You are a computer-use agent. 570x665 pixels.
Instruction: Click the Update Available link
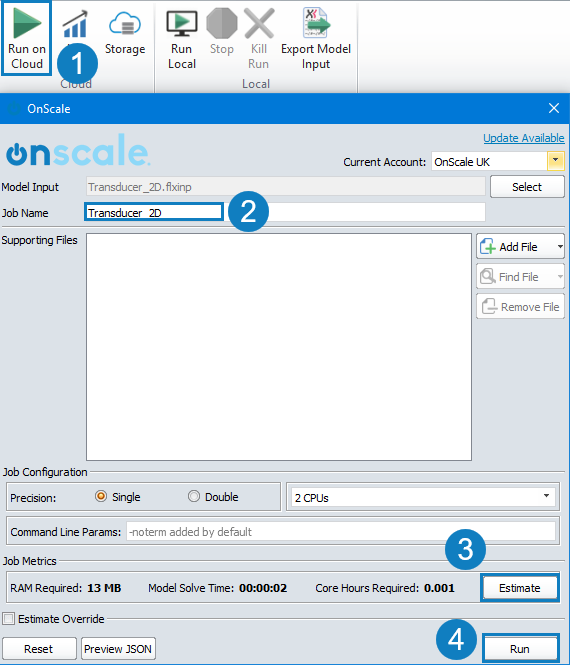pos(524,138)
